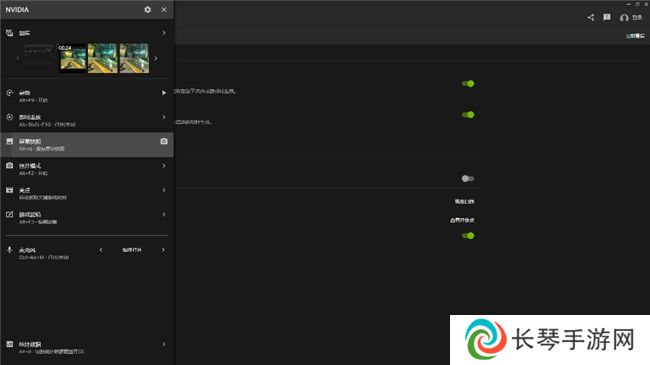Click the microphone icon
Image resolution: width=650 pixels, height=365 pixels.
[10, 250]
